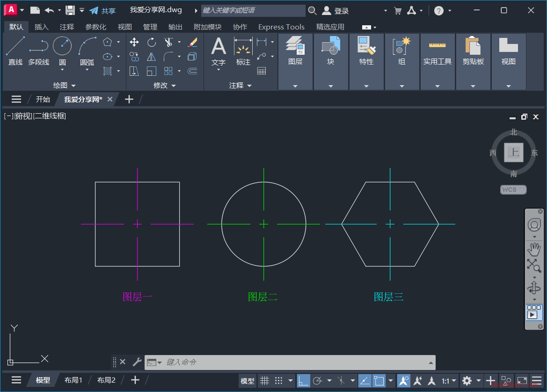Screen dimensions: 547x392
Task: Click the ellipse tool icon
Action: point(108,57)
